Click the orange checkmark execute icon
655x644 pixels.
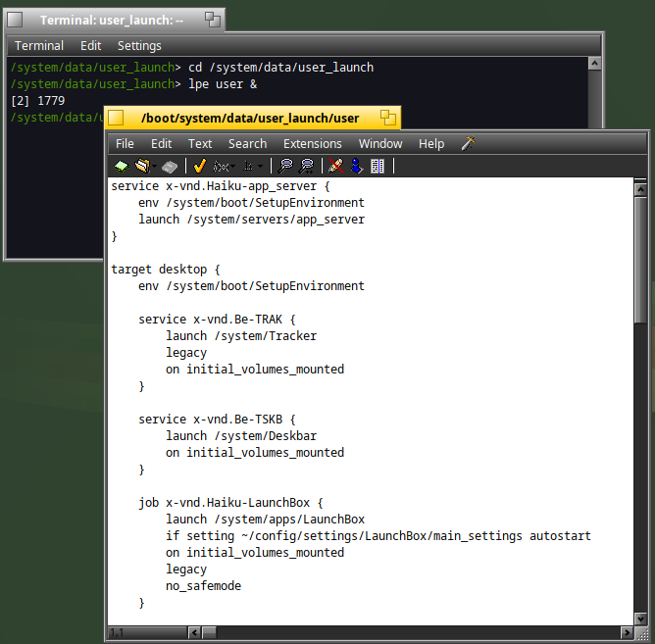pos(200,167)
